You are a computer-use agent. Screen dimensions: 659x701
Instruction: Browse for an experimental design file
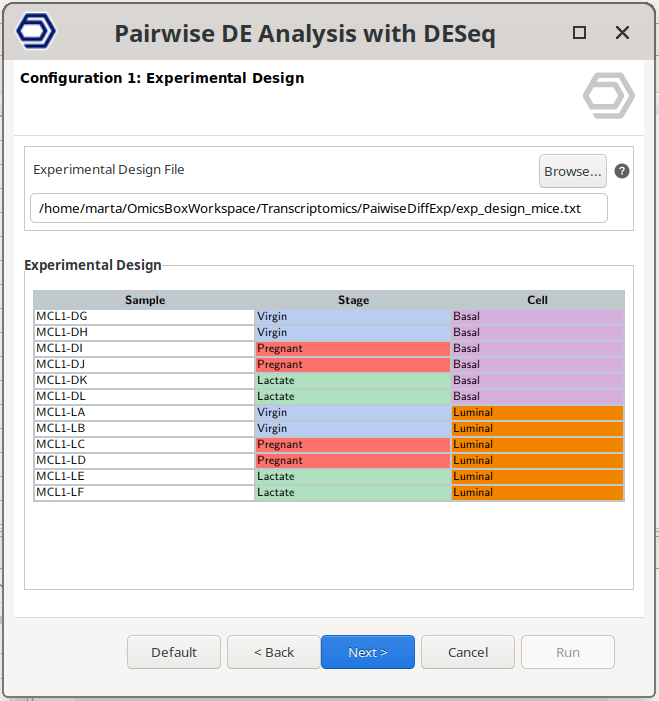(572, 171)
